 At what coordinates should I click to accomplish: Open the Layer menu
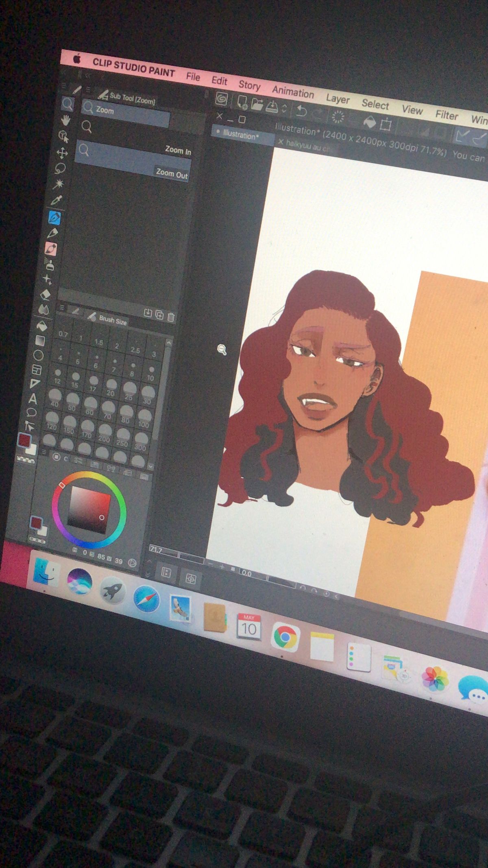[338, 99]
